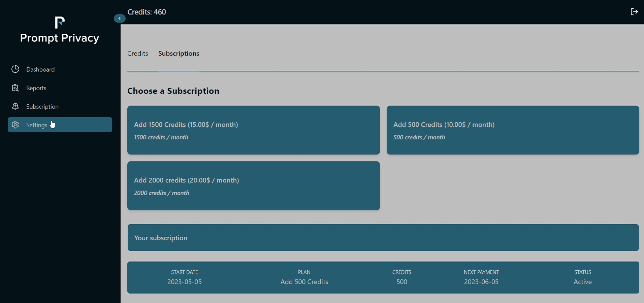
Task: Click the Dashboard pie chart icon
Action: click(15, 69)
